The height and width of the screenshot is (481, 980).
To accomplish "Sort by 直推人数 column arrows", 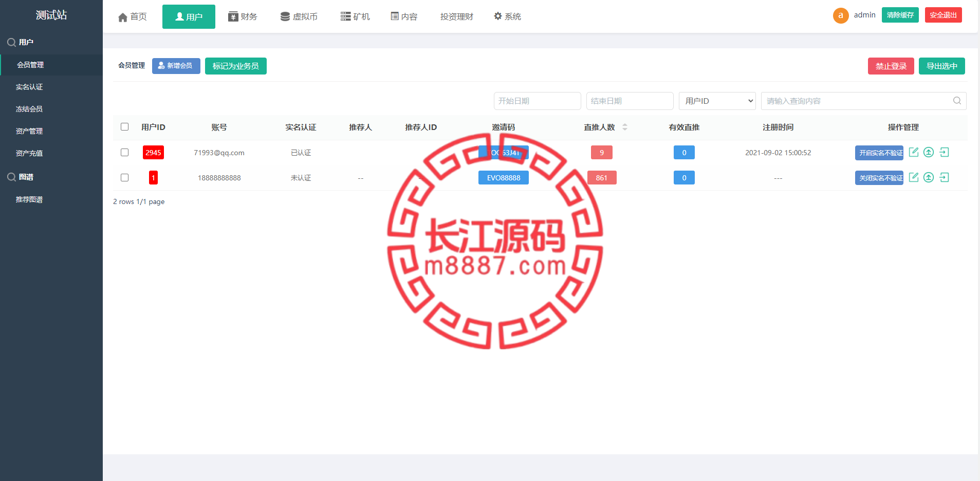I will click(x=625, y=127).
